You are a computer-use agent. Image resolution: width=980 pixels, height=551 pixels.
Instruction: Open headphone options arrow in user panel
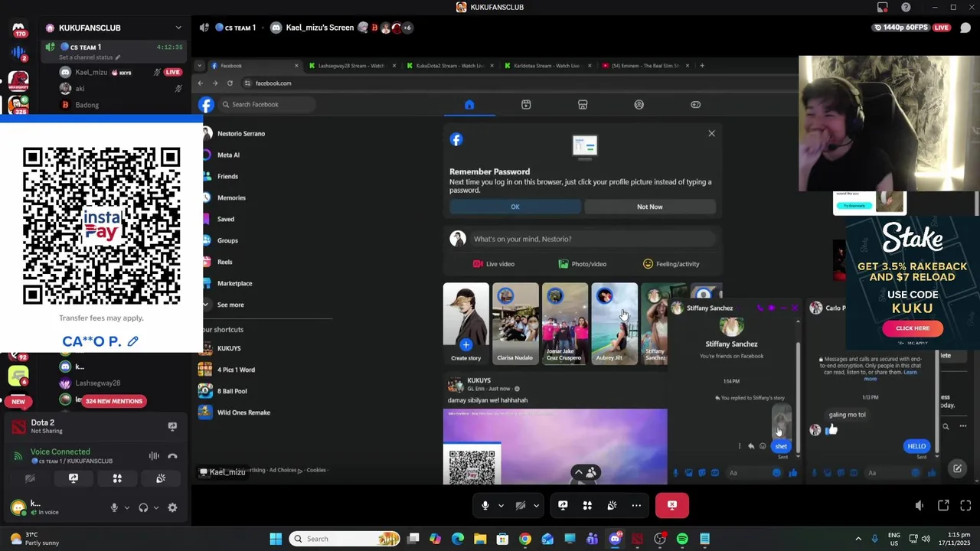(156, 507)
